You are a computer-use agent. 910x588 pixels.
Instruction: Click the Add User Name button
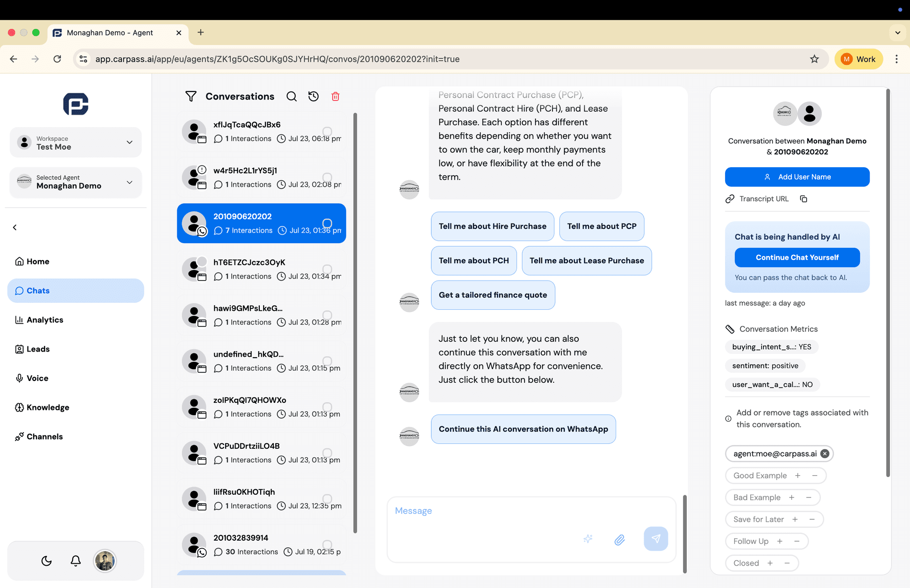click(x=797, y=177)
